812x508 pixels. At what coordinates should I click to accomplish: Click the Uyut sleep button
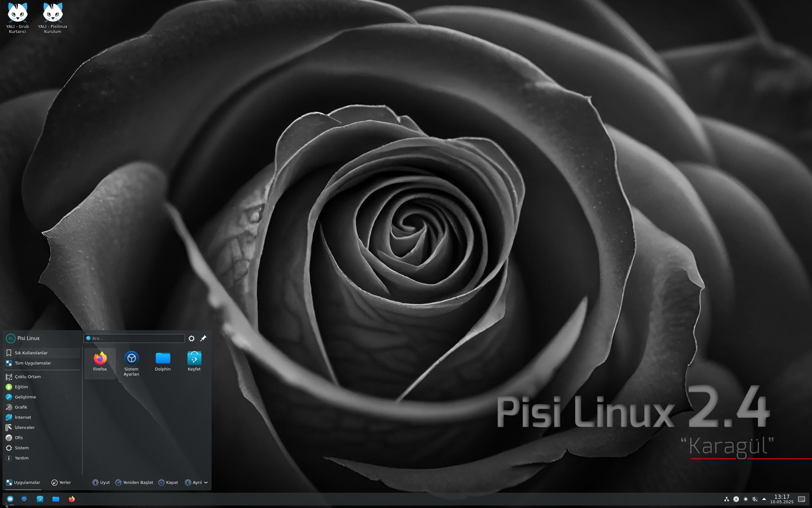pyautogui.click(x=101, y=483)
